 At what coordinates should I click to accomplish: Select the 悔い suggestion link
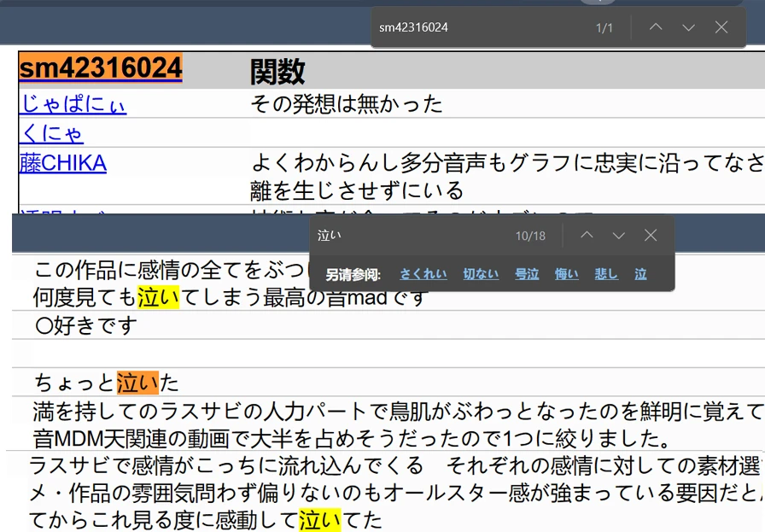tap(566, 274)
